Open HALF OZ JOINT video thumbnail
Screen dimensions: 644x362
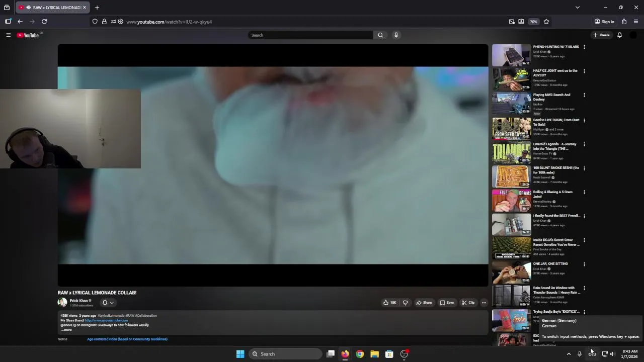tap(511, 79)
